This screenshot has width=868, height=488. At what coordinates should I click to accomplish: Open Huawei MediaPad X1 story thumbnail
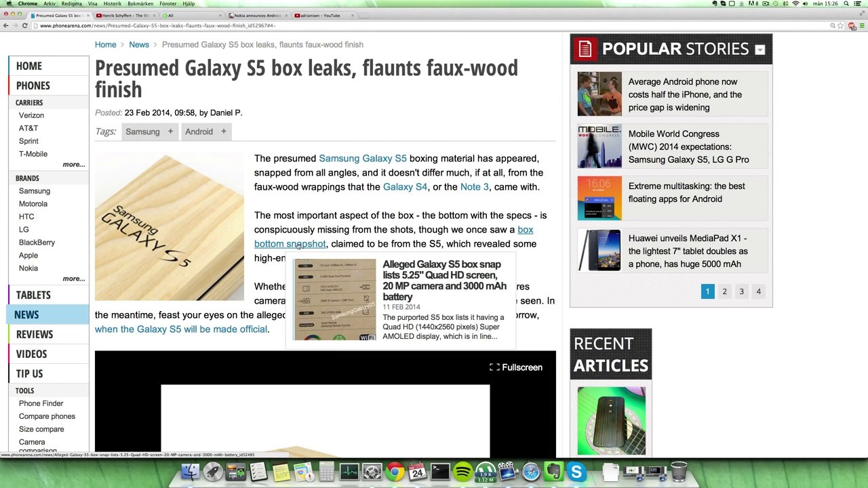599,251
